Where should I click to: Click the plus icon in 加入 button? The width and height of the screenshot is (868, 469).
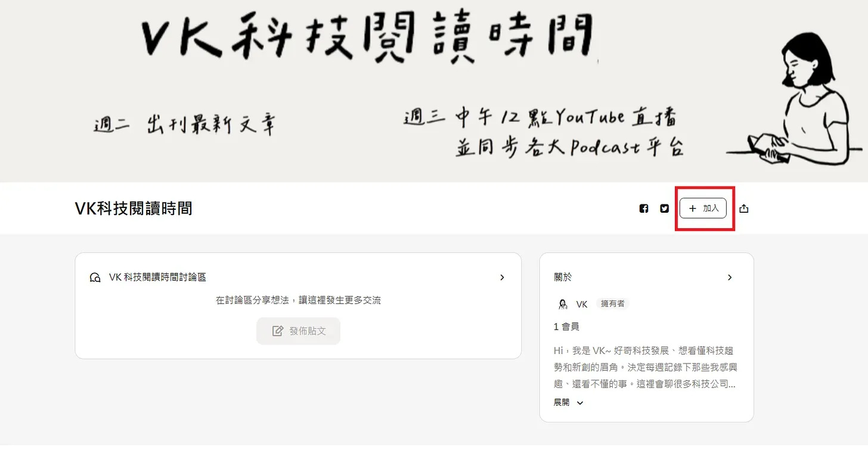[692, 209]
